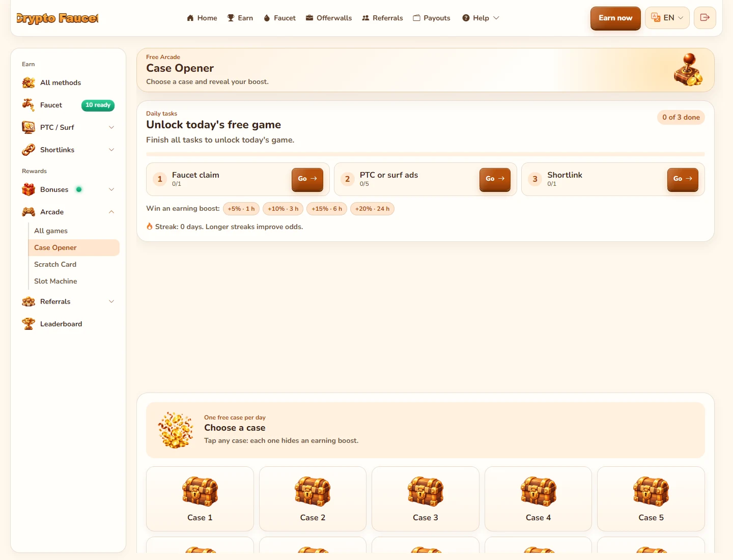This screenshot has width=733, height=560.
Task: Open Offerwalls in the top navigation
Action: 329,18
